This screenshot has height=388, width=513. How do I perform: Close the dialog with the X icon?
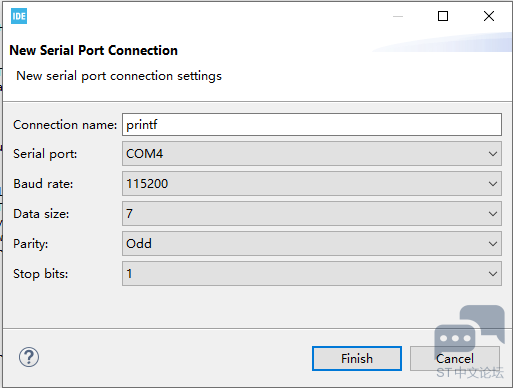(x=489, y=16)
